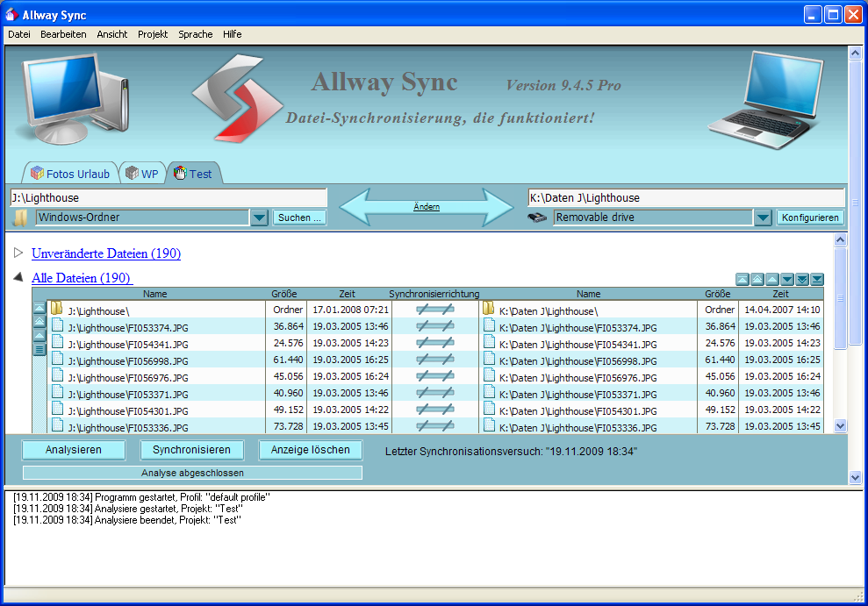Click the sync direction icon for FI053374.JPG

coord(434,327)
